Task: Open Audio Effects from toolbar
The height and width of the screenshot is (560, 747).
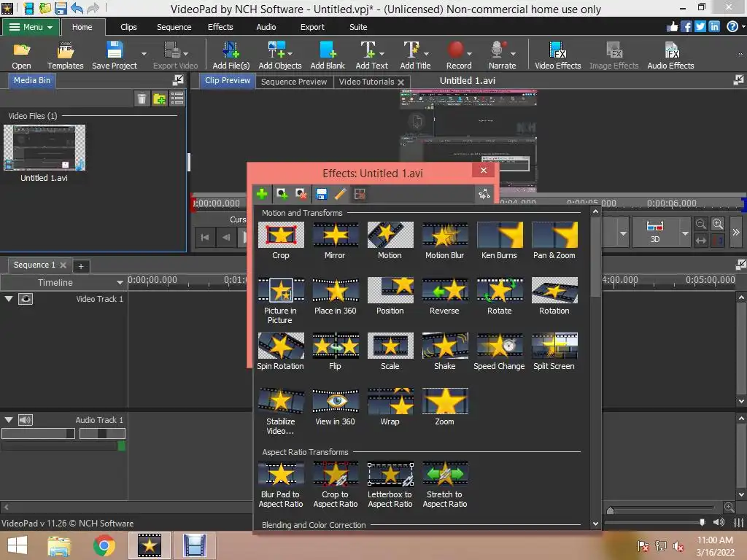Action: tap(670, 55)
